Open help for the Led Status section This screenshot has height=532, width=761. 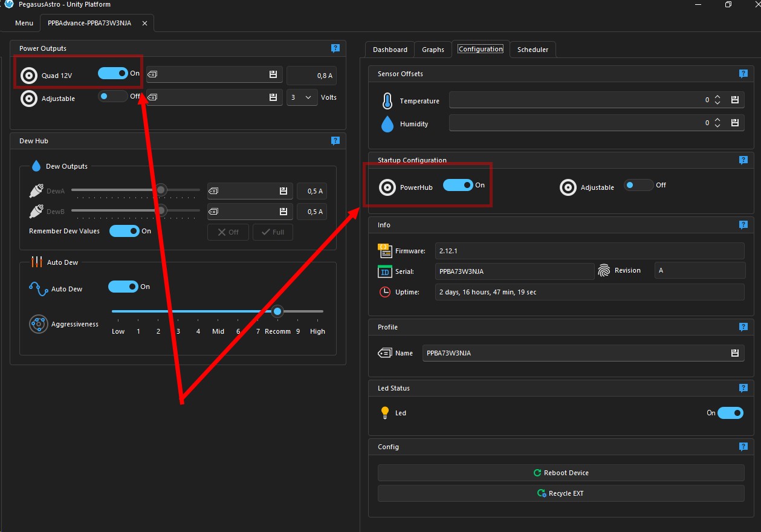point(743,388)
